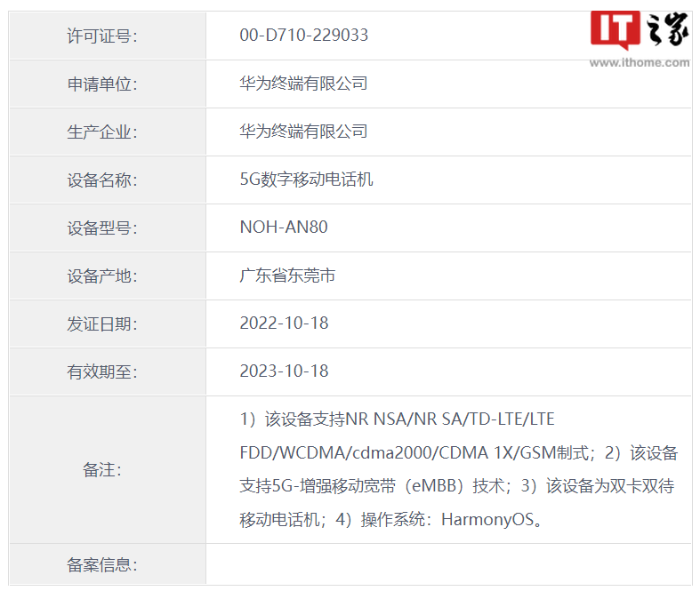Click the 申请单位 label cell
This screenshot has height=591, width=700.
pyautogui.click(x=102, y=84)
